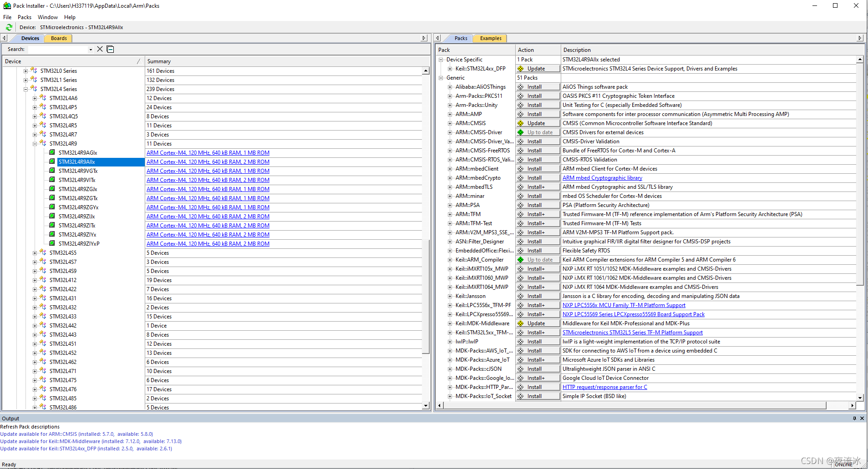Click chip icon for STM32L4R9VGTx

[x=52, y=171]
